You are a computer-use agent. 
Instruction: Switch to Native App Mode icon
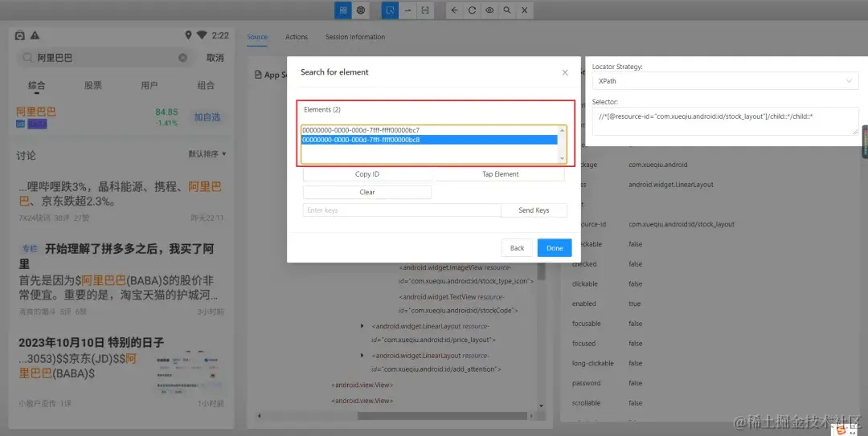pyautogui.click(x=343, y=10)
